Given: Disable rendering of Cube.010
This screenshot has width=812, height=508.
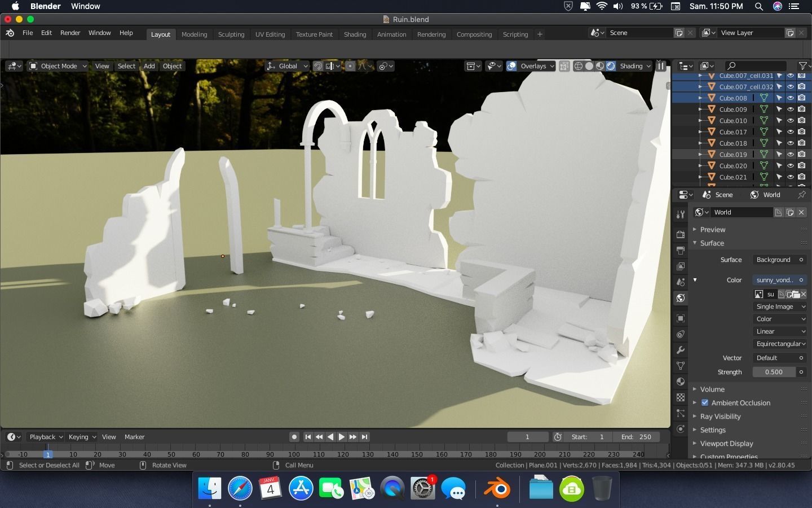Looking at the screenshot, I should pyautogui.click(x=801, y=121).
